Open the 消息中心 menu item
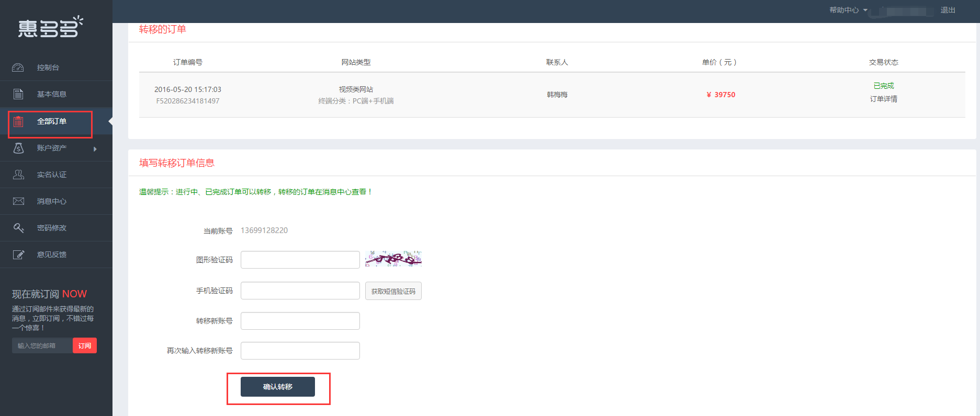980x416 pixels. click(52, 201)
